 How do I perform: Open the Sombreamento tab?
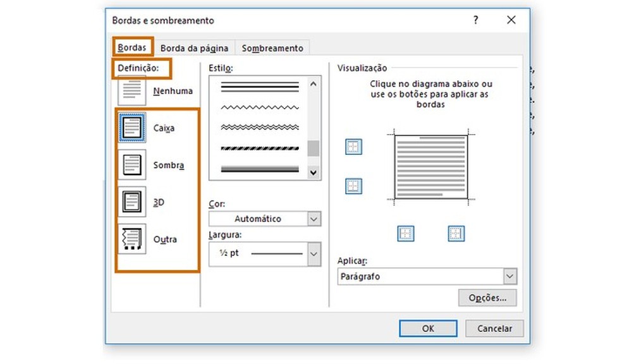coord(272,48)
